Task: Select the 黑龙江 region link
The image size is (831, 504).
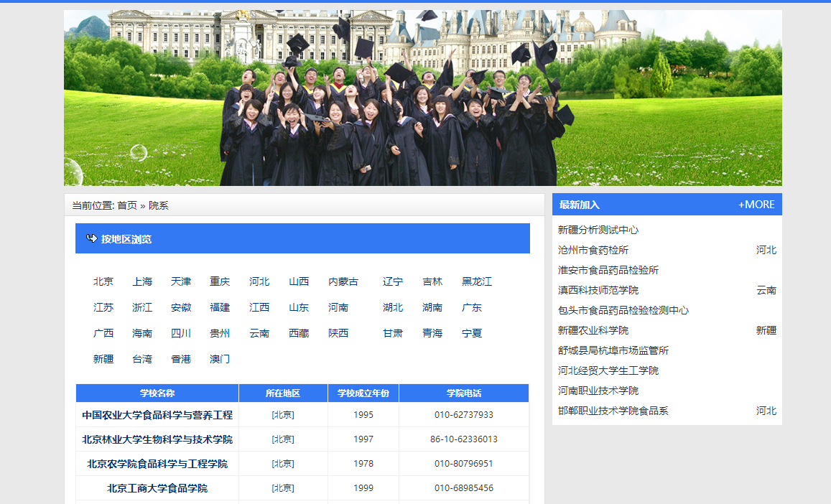Action: tap(477, 281)
